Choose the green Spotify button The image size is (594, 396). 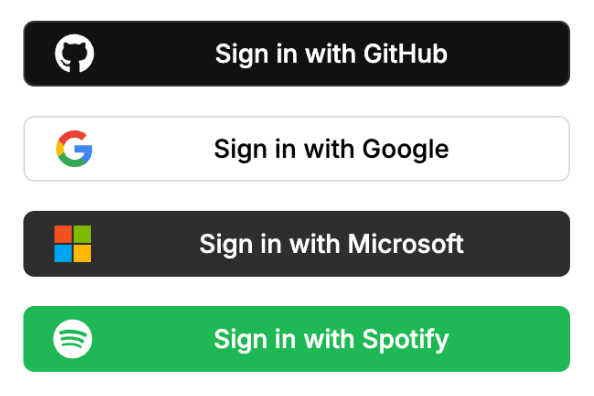pyautogui.click(x=297, y=339)
